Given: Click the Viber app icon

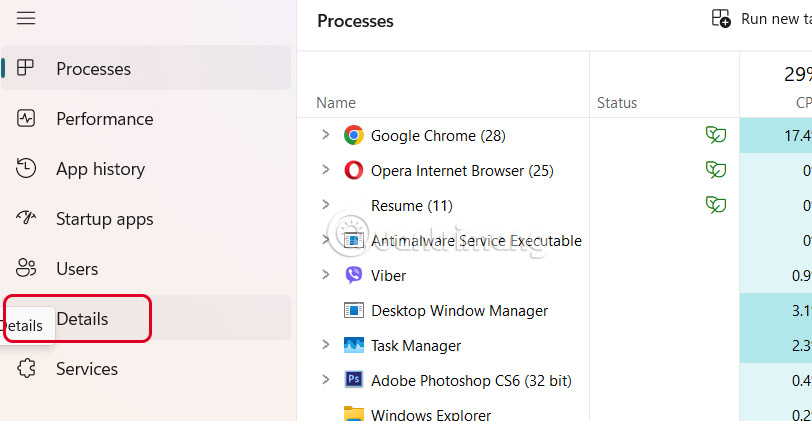Looking at the screenshot, I should coord(353,275).
